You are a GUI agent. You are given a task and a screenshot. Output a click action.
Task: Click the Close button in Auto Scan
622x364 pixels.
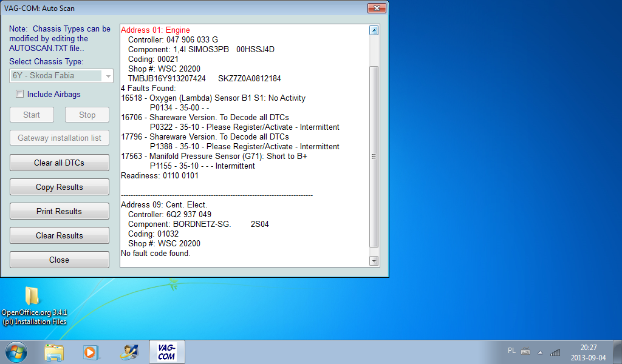(x=60, y=260)
